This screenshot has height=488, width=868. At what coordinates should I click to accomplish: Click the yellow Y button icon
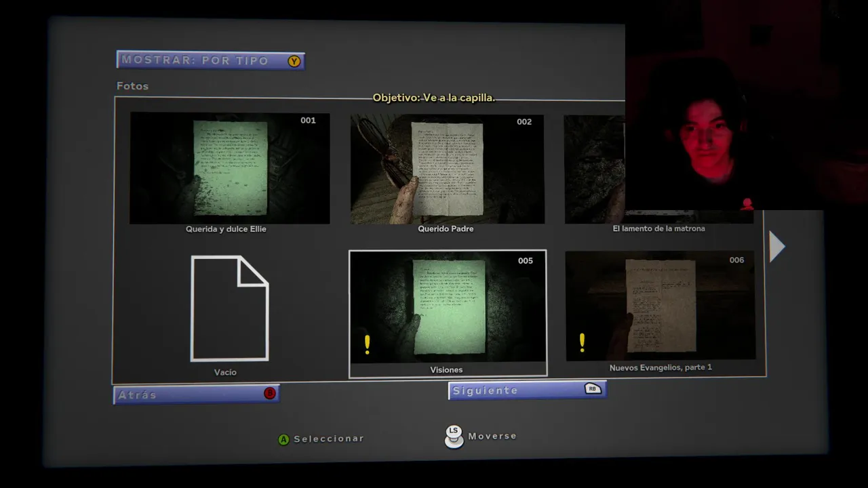(x=294, y=61)
